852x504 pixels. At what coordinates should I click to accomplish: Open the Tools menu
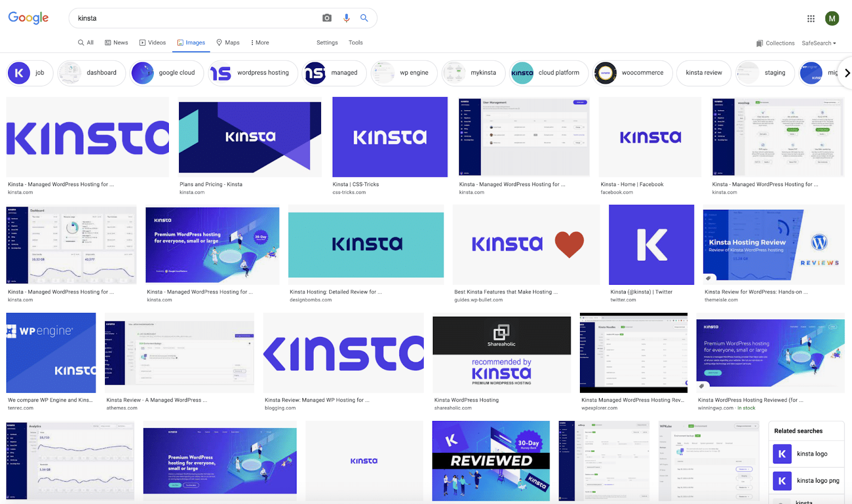click(x=355, y=42)
